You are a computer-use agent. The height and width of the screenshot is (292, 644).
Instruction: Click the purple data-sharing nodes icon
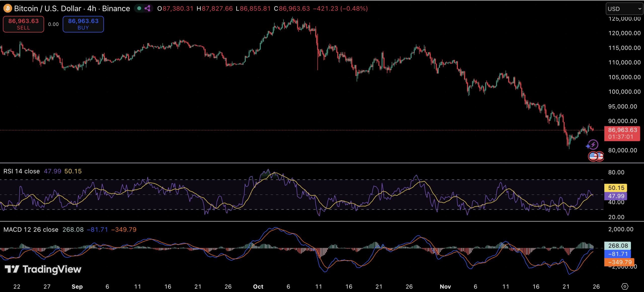148,8
